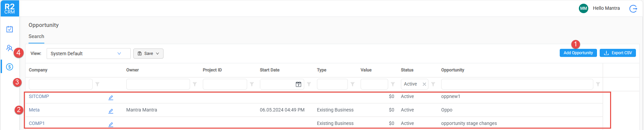The width and height of the screenshot is (644, 130).
Task: Edit the Meta opportunity pencil icon
Action: pyautogui.click(x=111, y=111)
